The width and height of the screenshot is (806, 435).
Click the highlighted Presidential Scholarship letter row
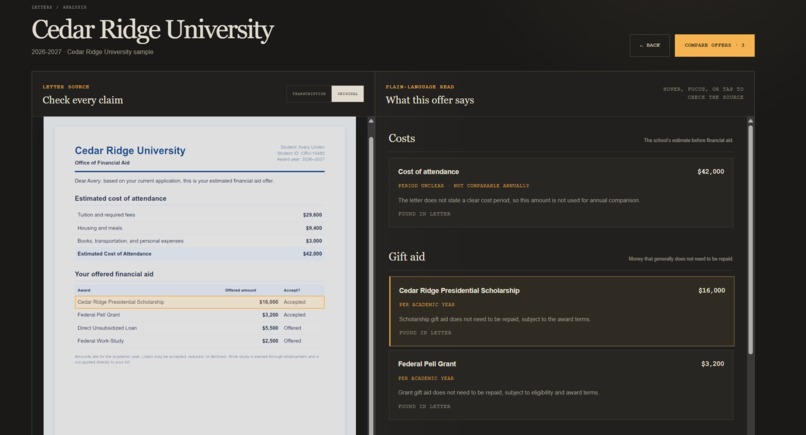[x=199, y=302]
